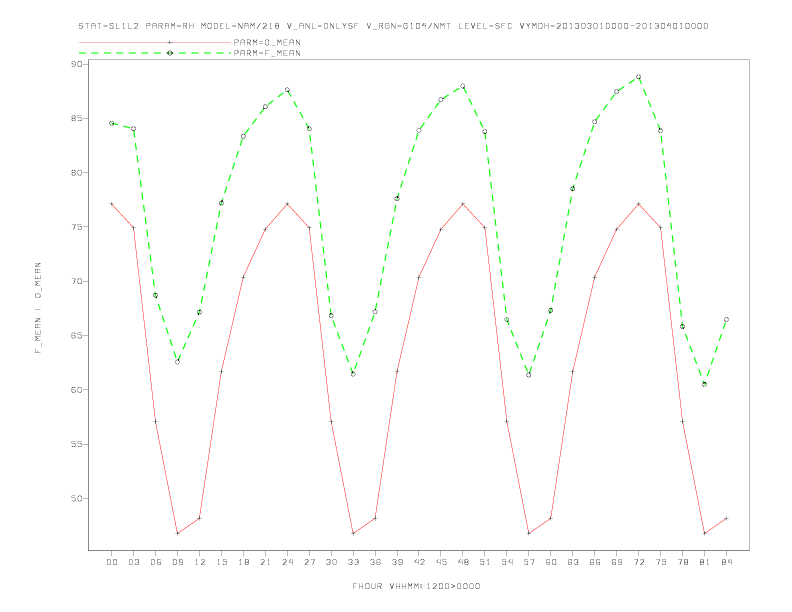Click x-axis tick label 42
Viewport: 792px width, 612px height.
[419, 562]
